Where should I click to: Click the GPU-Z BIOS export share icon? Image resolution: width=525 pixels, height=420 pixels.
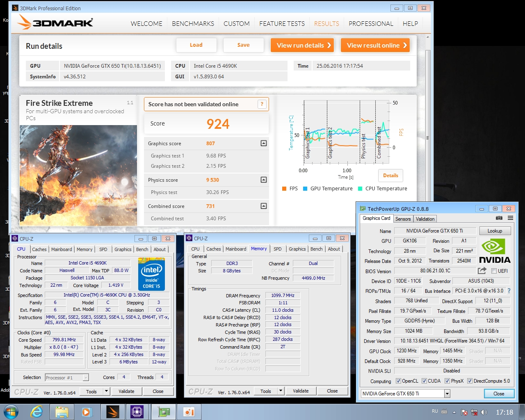482,271
